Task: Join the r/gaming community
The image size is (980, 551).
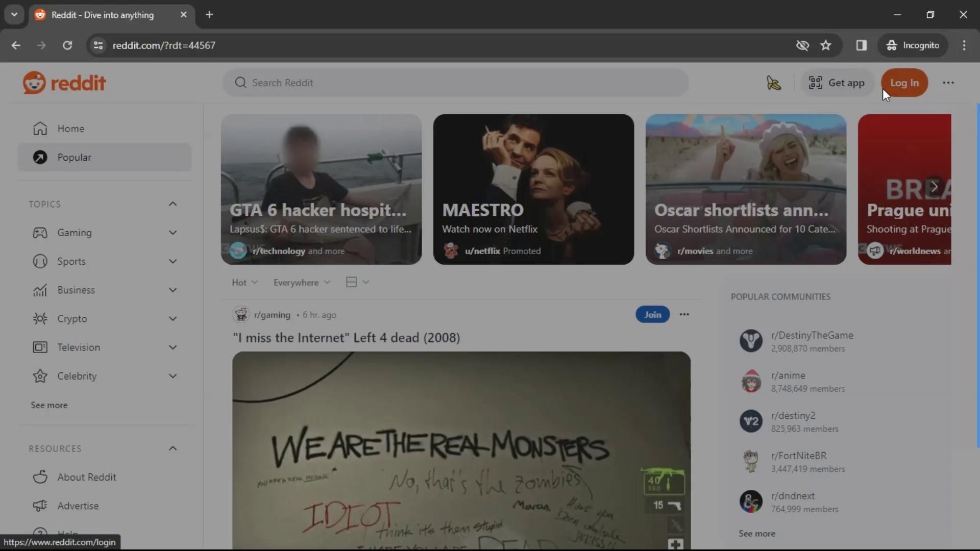Action: (x=652, y=314)
